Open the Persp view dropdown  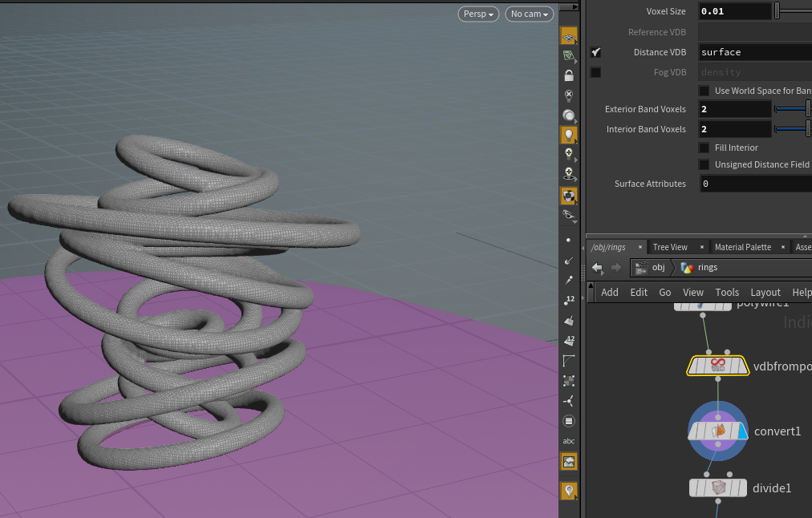pos(478,14)
